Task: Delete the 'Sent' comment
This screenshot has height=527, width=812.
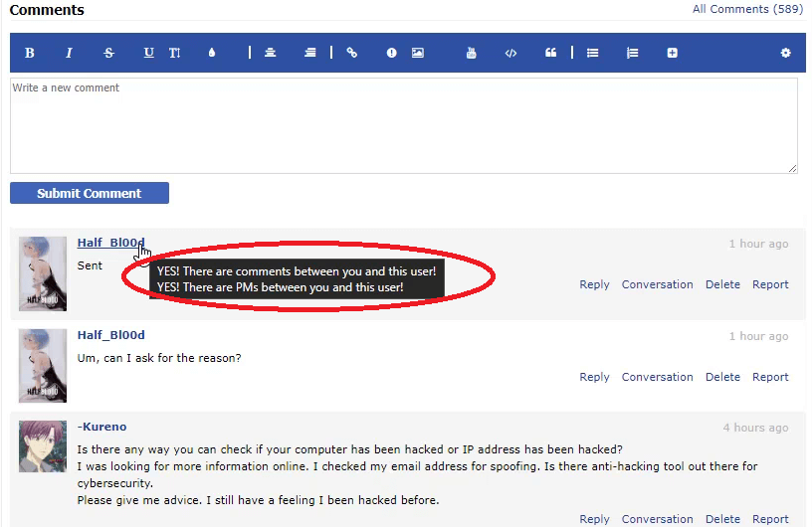Action: click(722, 284)
